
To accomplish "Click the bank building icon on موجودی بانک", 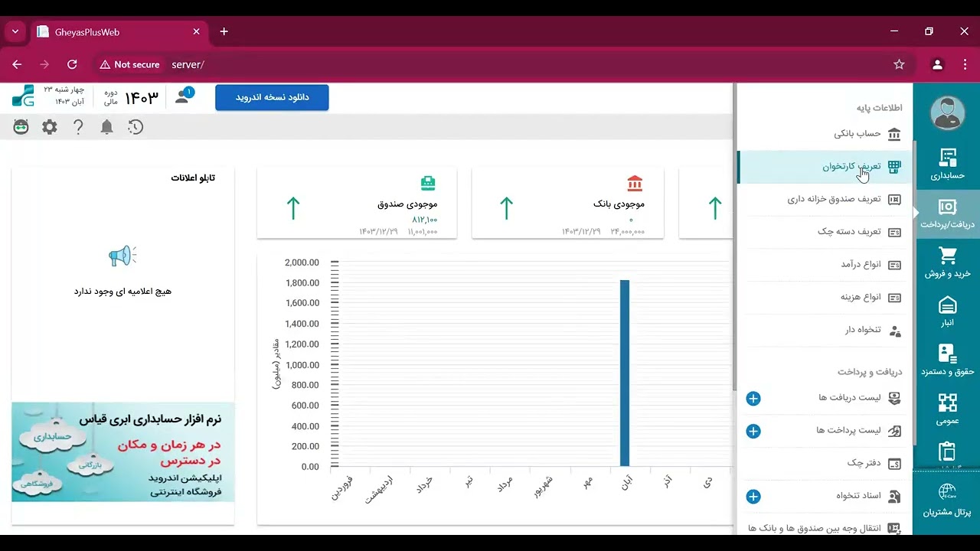I will coord(635,184).
